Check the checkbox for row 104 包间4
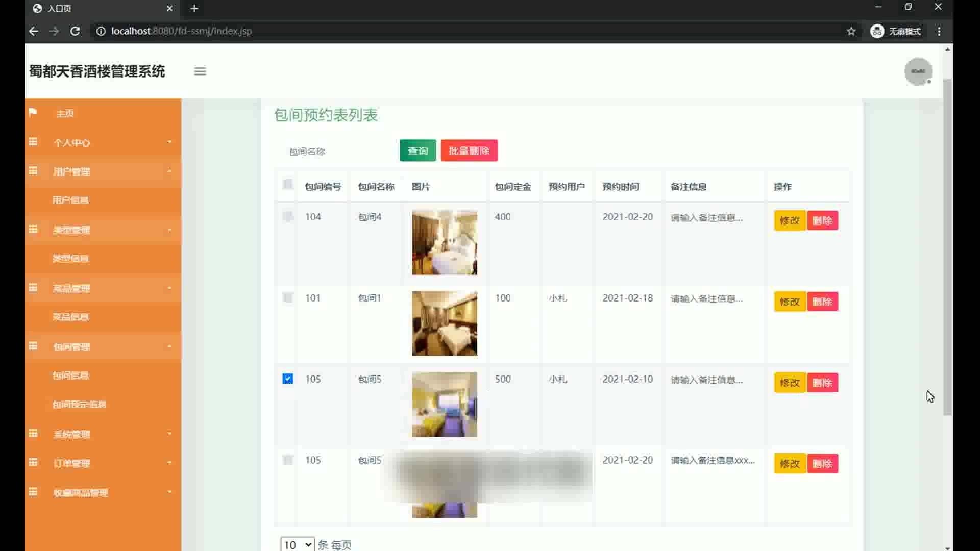The width and height of the screenshot is (980, 551). pyautogui.click(x=287, y=217)
